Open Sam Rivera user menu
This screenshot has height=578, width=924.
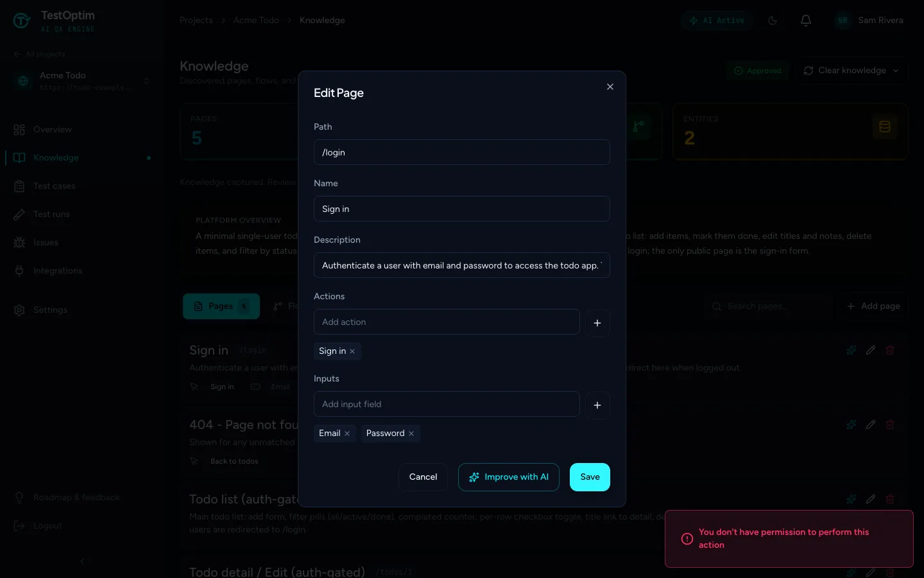pyautogui.click(x=869, y=21)
